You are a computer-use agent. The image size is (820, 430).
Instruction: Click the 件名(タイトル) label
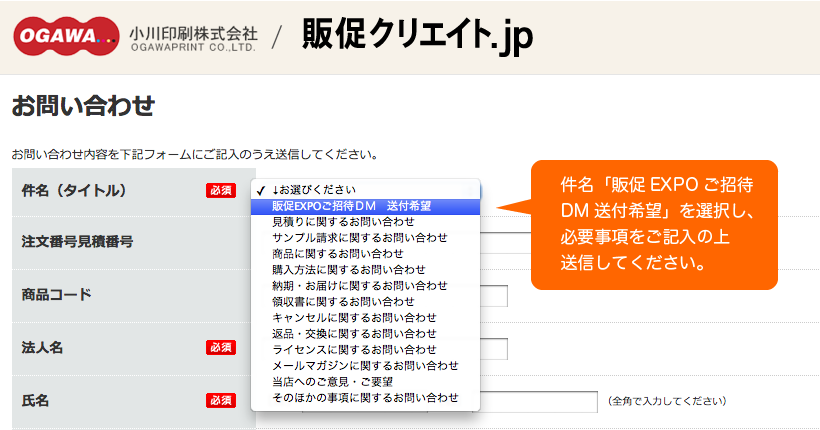click(x=74, y=190)
